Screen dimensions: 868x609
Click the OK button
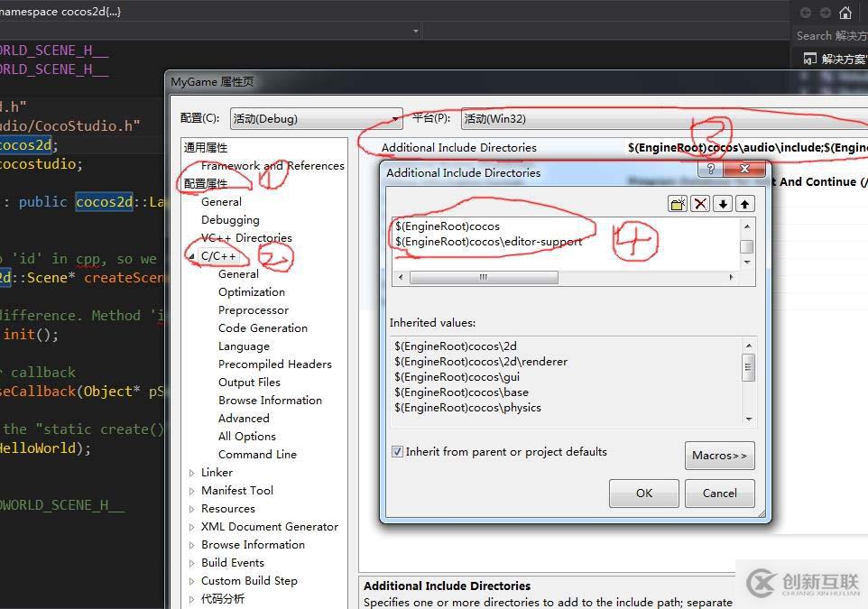tap(643, 494)
